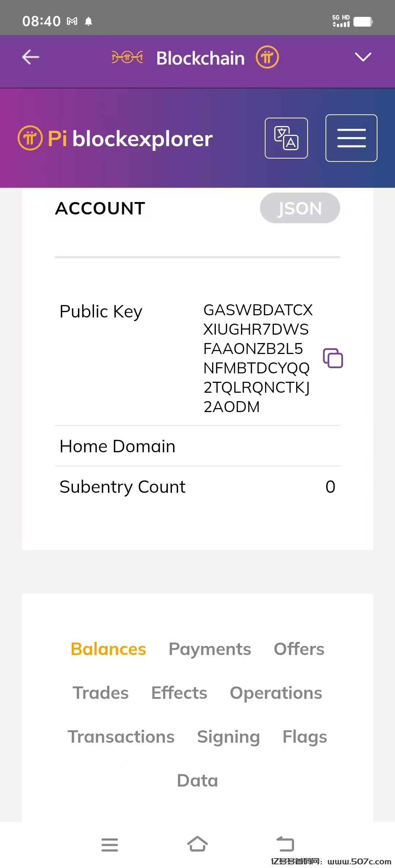Screen dimensions: 395x868
Task: Expand the chevron dropdown in the top bar
Action: pos(362,57)
